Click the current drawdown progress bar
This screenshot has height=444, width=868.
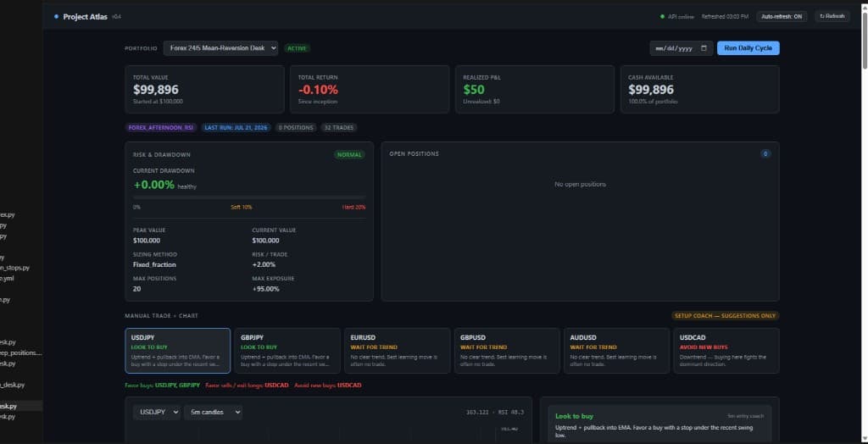coord(249,197)
